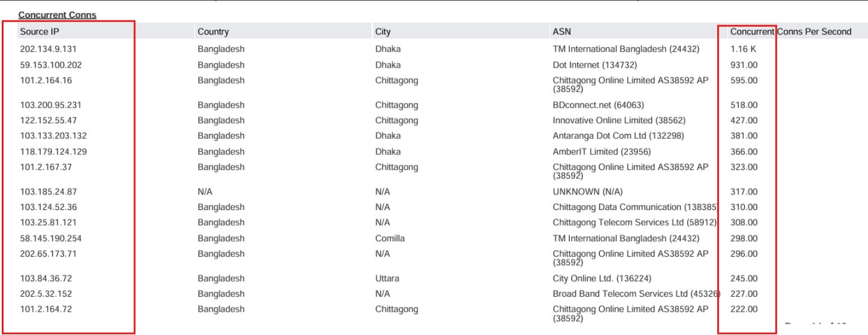Select source IP 59.153.100.202
This screenshot has height=335, width=868.
51,65
